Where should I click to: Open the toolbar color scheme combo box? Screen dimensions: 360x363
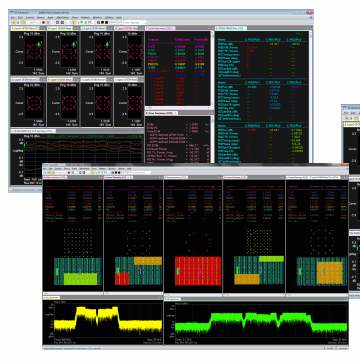pos(134,22)
